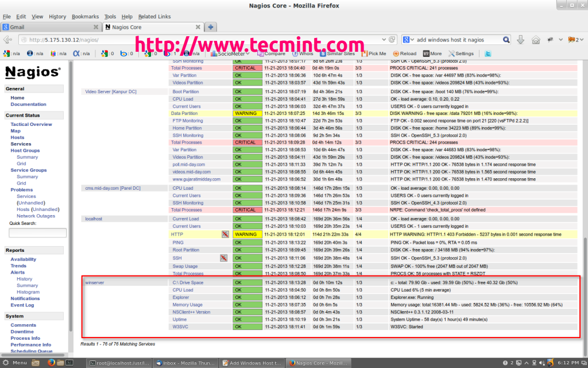The image size is (588, 368).
Task: Open the Tools menu
Action: coord(110,17)
